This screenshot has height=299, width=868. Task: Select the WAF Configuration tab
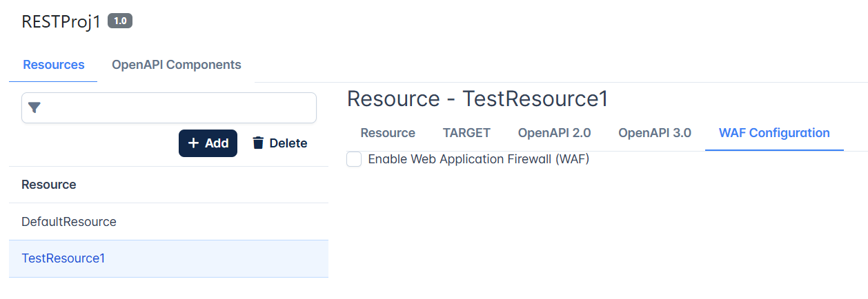tap(774, 133)
